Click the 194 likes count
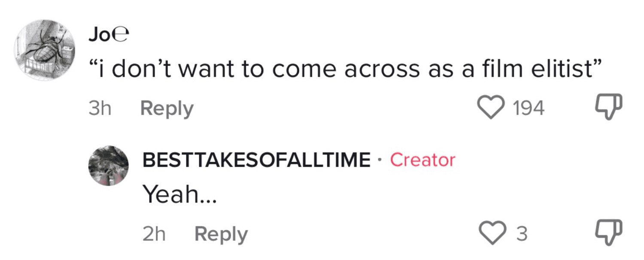This screenshot has height=260, width=644. click(529, 108)
